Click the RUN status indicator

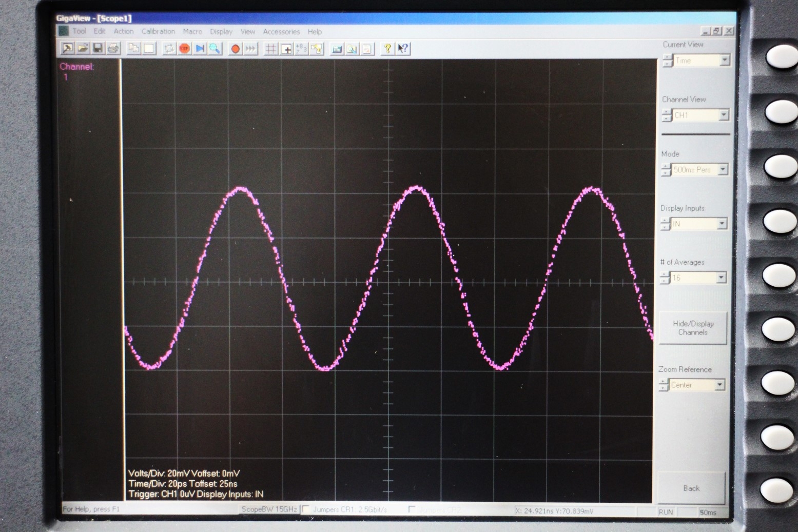tap(666, 512)
